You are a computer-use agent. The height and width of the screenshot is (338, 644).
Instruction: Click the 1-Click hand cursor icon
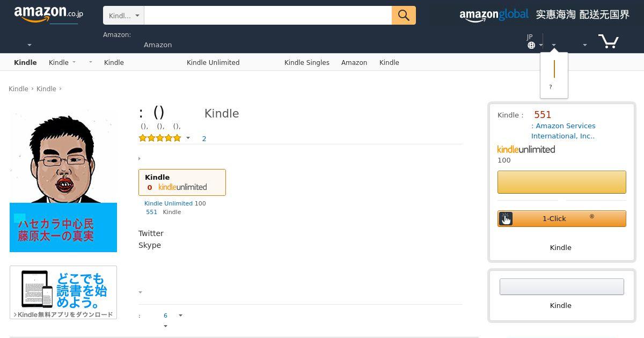coord(506,218)
